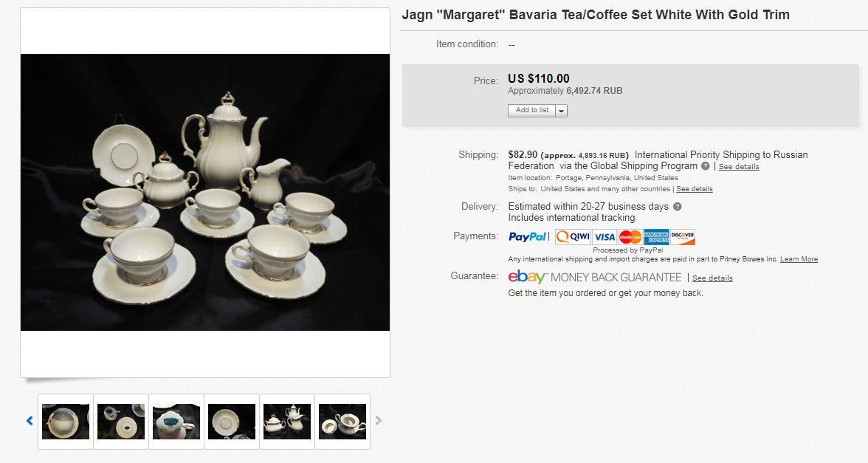Click the main tea set photo

205,192
